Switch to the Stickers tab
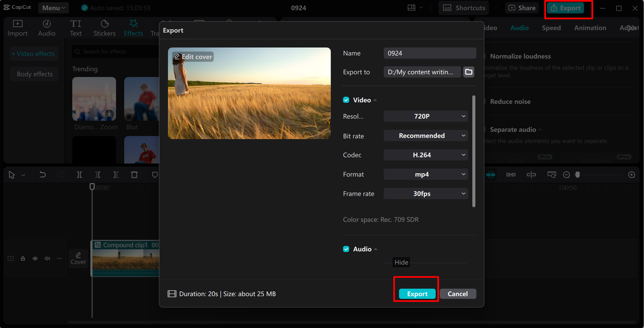The image size is (644, 328). [105, 28]
